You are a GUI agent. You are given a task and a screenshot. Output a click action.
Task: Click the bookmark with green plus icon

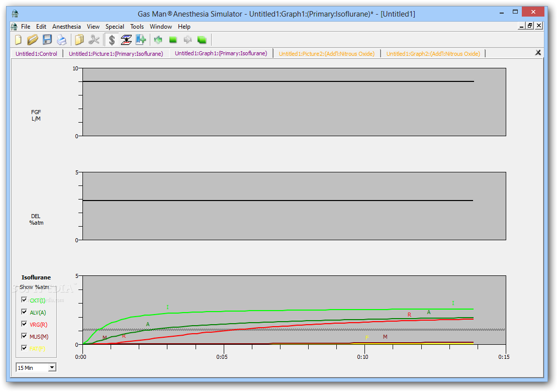pos(141,40)
